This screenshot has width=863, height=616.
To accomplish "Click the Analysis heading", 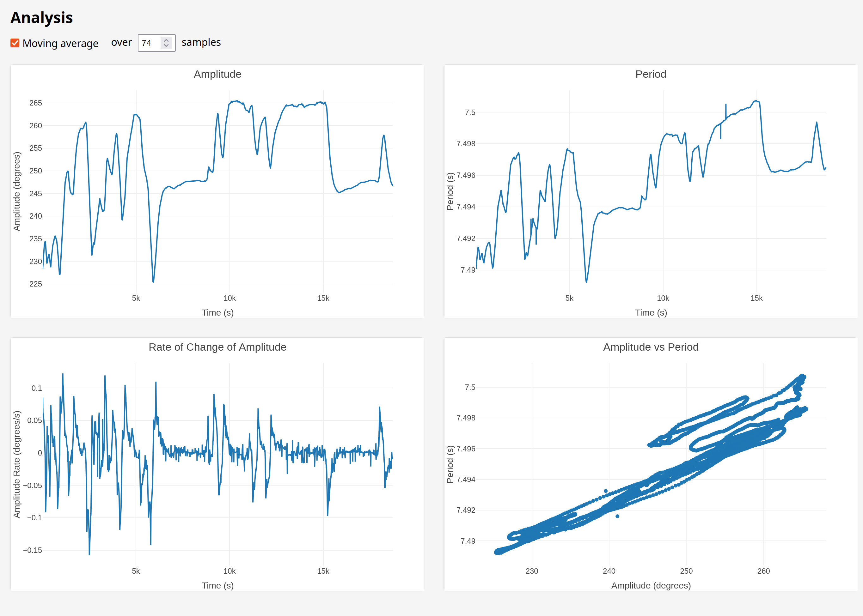I will (x=41, y=18).
